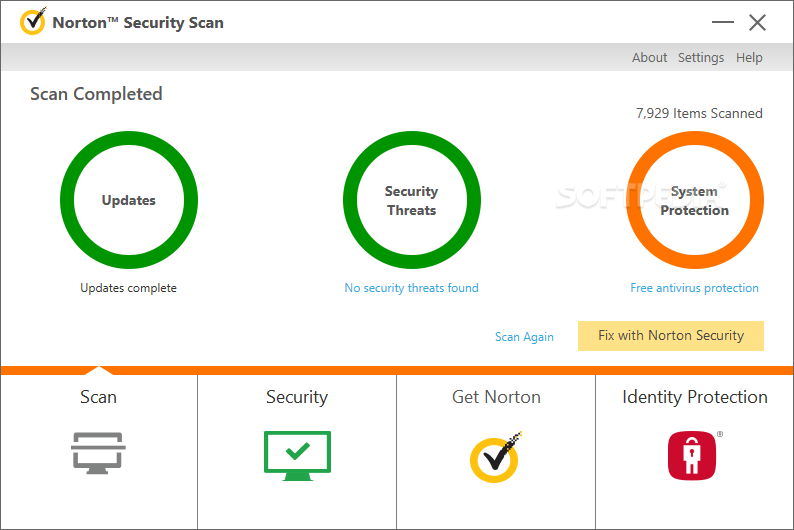The height and width of the screenshot is (530, 794).
Task: Click the yellow Norton checkmark icon
Action: [496, 456]
